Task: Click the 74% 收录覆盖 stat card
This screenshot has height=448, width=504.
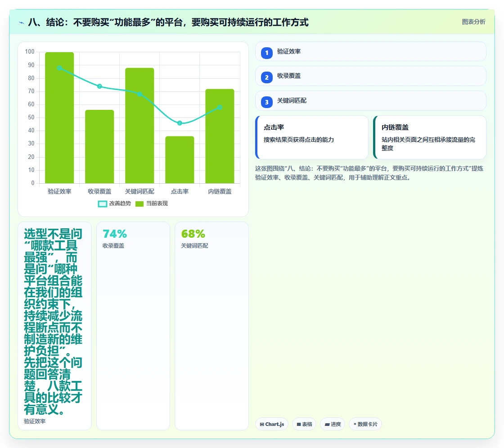Action: click(133, 326)
